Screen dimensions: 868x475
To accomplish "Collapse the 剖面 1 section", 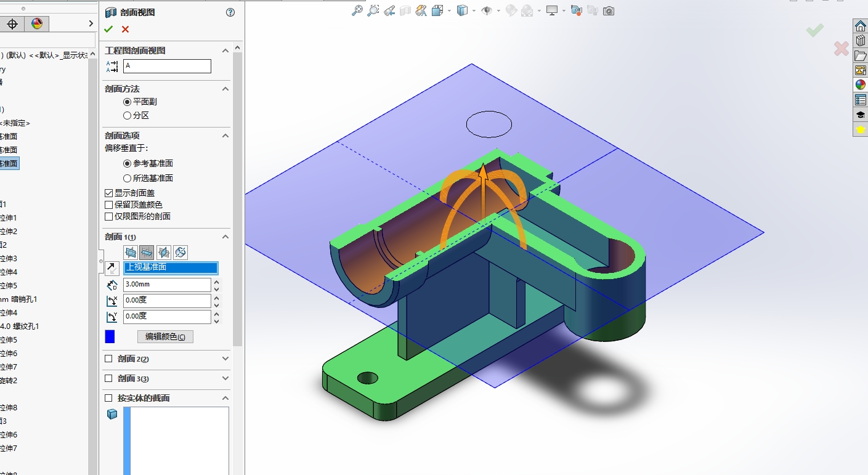I will pos(225,237).
